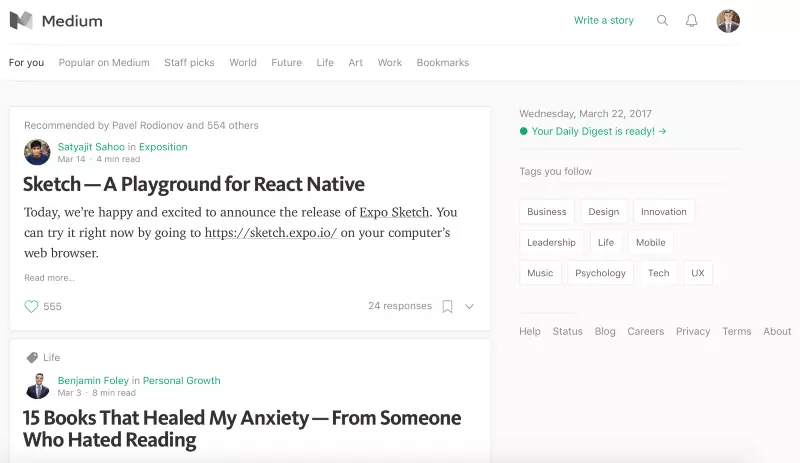800x463 pixels.
Task: Click Benjamin Foley's author avatar
Action: [37, 386]
